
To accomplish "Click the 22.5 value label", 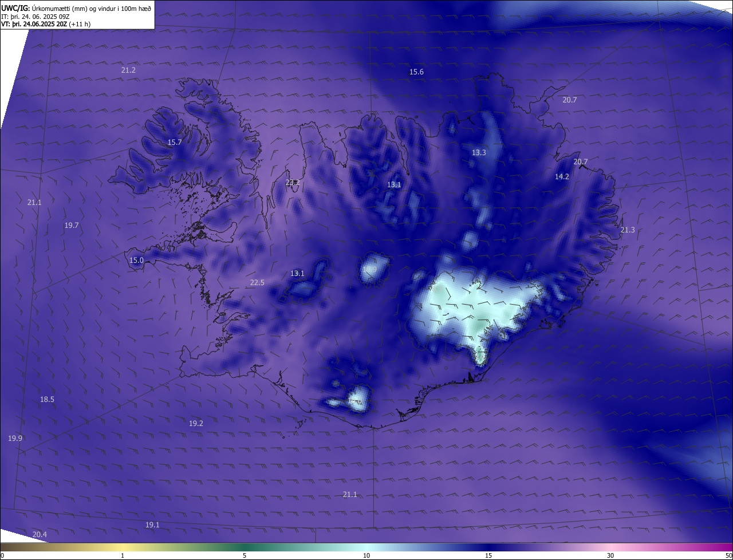I will click(257, 282).
